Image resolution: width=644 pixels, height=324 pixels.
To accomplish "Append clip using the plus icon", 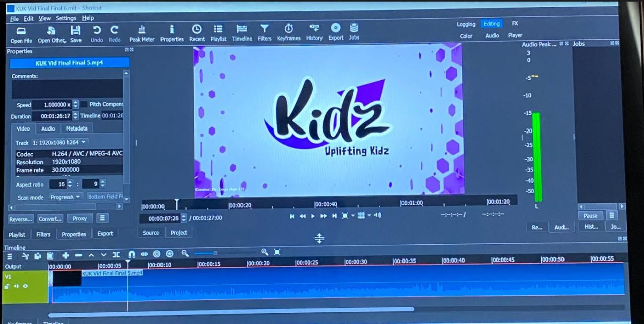I will pos(66,255).
